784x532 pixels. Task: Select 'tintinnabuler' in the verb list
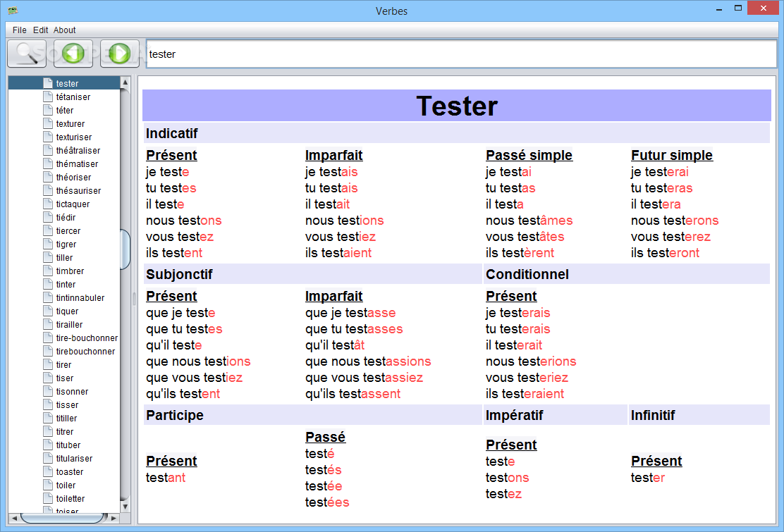[80, 298]
